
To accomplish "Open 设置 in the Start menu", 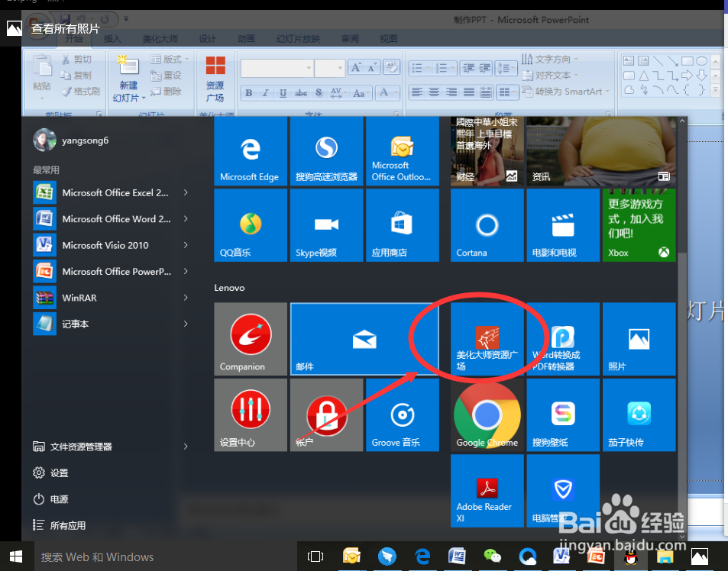I will tap(50, 473).
